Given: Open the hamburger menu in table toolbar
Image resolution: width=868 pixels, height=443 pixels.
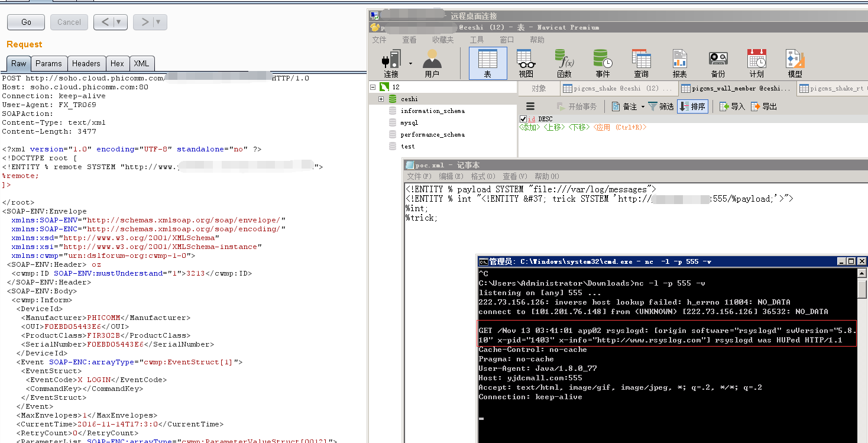Looking at the screenshot, I should 530,106.
